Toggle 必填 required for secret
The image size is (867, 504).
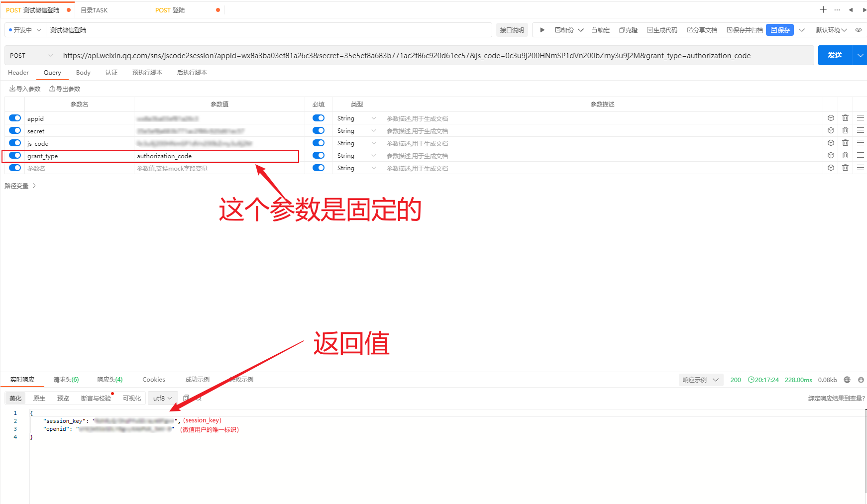[319, 130]
